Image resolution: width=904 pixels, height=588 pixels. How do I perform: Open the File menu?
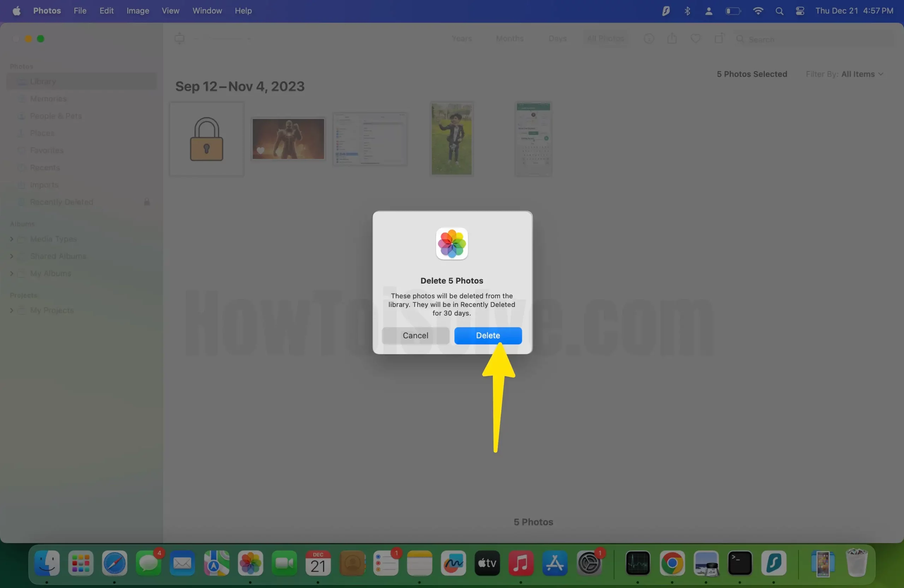click(80, 11)
